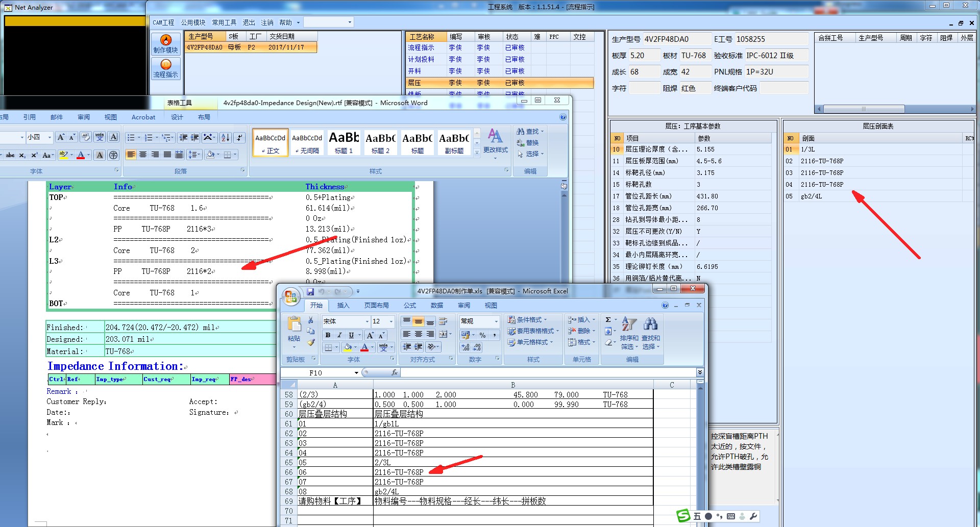Image resolution: width=980 pixels, height=527 pixels.
Task: Click 排序和筛选 in Excel
Action: click(629, 333)
